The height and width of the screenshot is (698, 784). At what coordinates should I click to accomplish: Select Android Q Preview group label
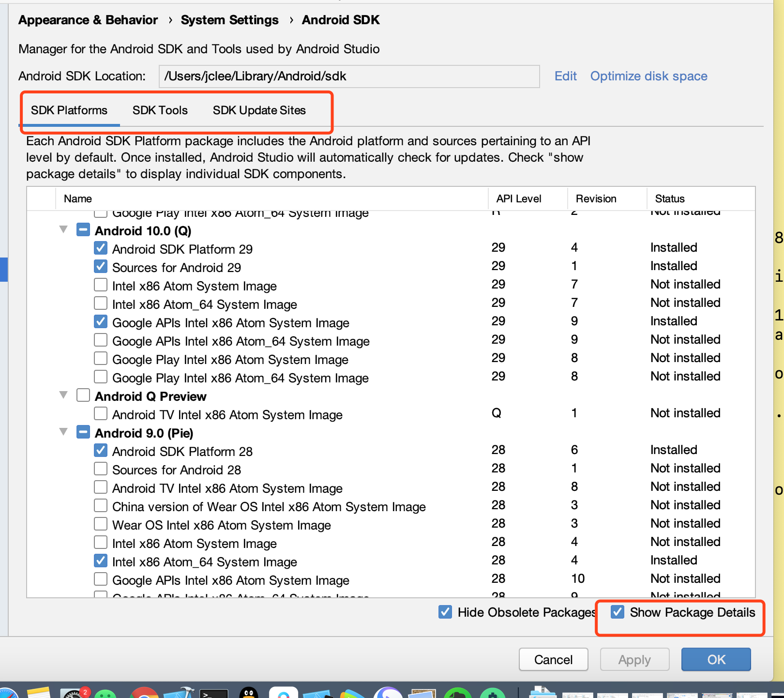[x=151, y=396]
